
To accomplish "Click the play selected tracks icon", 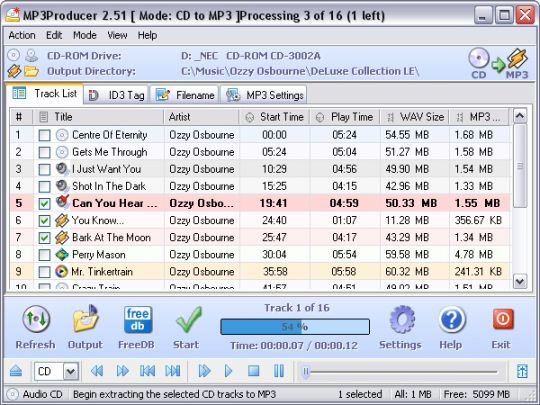I will pos(204,371).
